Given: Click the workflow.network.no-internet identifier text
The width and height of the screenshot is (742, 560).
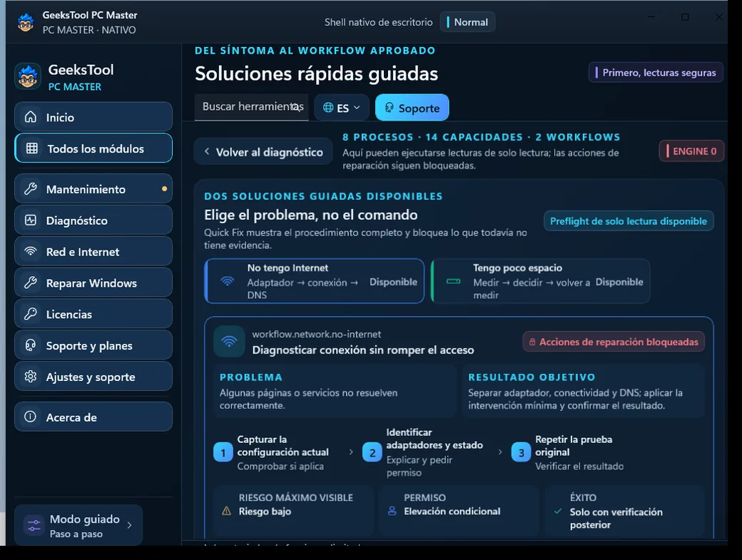Looking at the screenshot, I should pyautogui.click(x=317, y=334).
